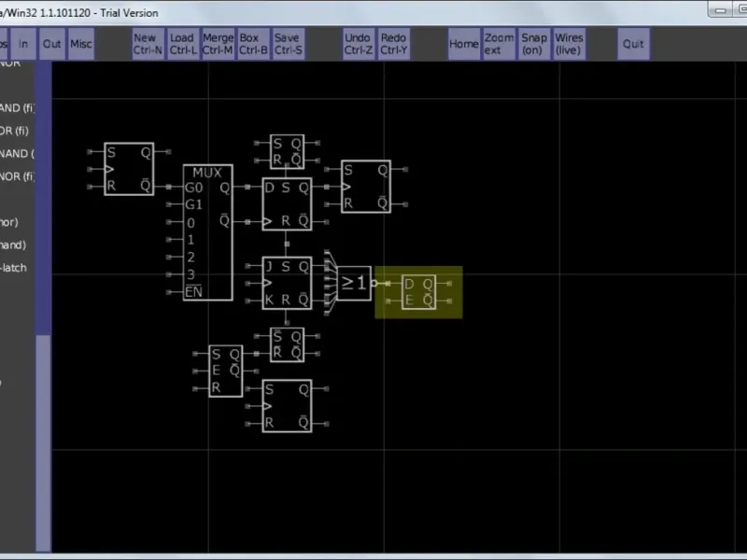Select the D flip-flop with S and R

point(287,204)
